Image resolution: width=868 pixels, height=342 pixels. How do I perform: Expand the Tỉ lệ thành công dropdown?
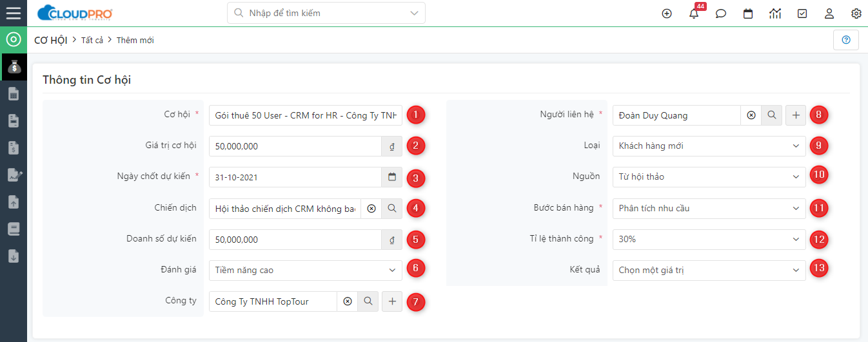pos(709,240)
